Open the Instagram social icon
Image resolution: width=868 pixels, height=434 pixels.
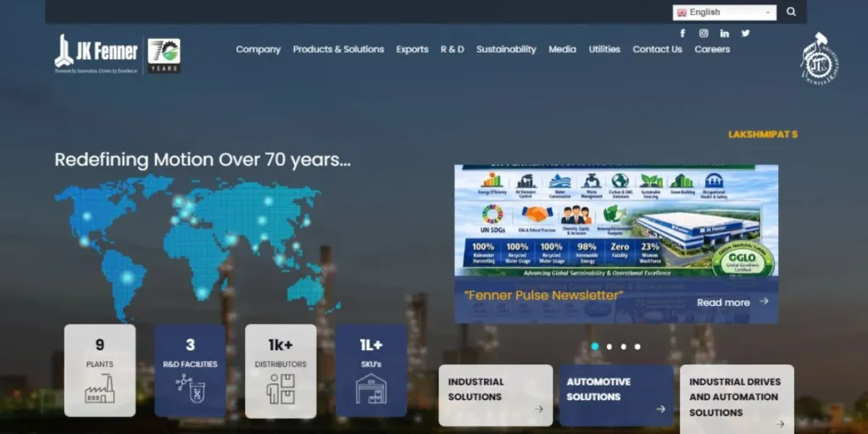[x=704, y=33]
